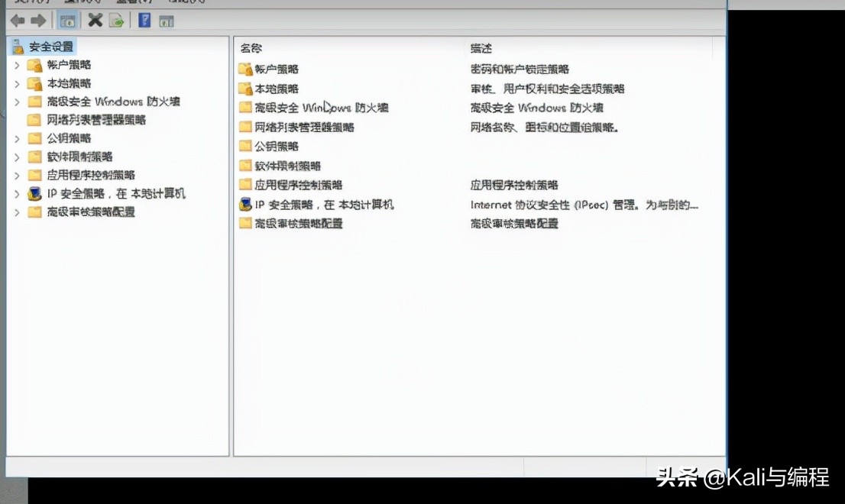
Task: Select 公钥策略 name in right list
Action: (277, 146)
